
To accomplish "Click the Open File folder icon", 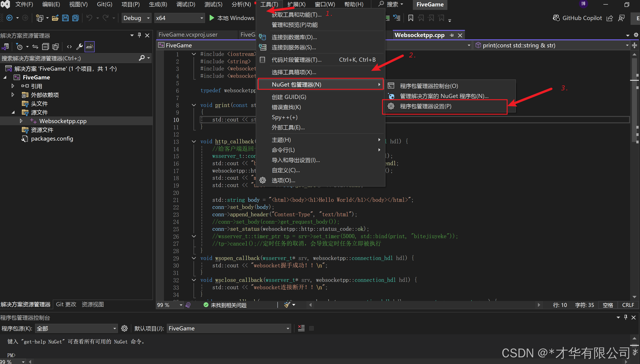I will point(55,18).
